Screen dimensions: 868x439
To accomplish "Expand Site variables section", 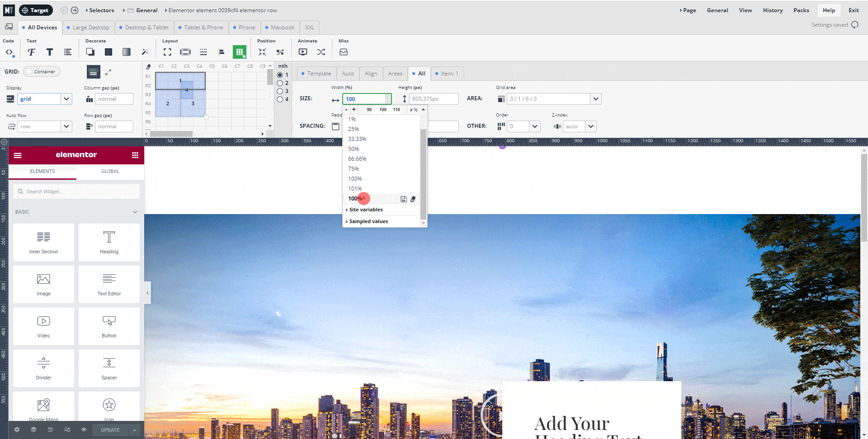I will click(365, 210).
